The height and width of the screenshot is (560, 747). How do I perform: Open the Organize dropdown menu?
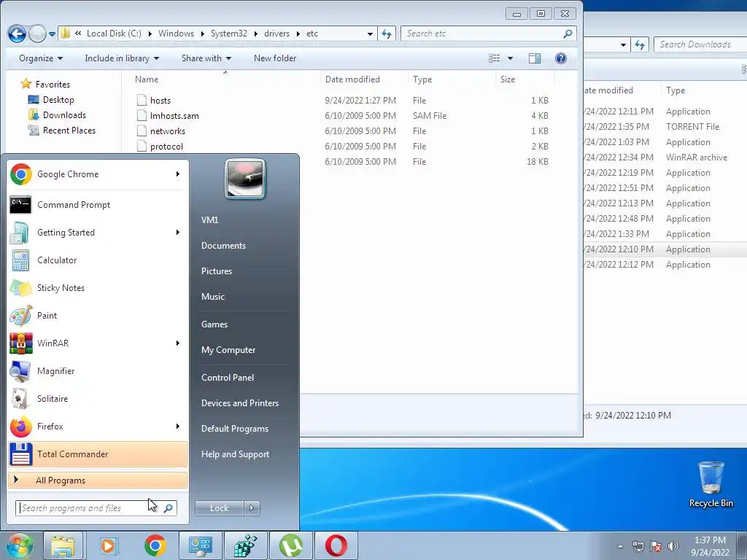point(41,58)
